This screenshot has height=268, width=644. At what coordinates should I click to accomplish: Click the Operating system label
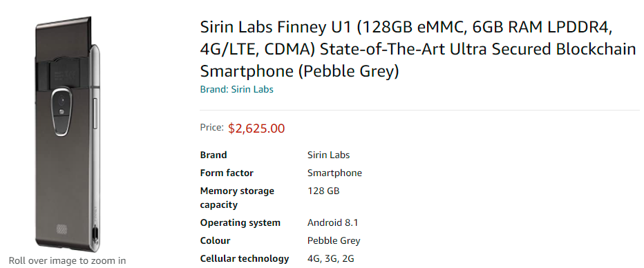pos(240,223)
